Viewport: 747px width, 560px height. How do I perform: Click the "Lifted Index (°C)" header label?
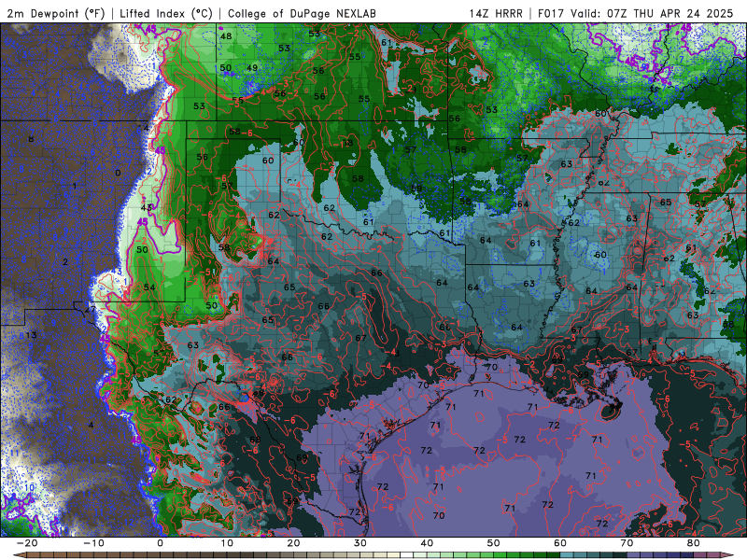point(166,13)
